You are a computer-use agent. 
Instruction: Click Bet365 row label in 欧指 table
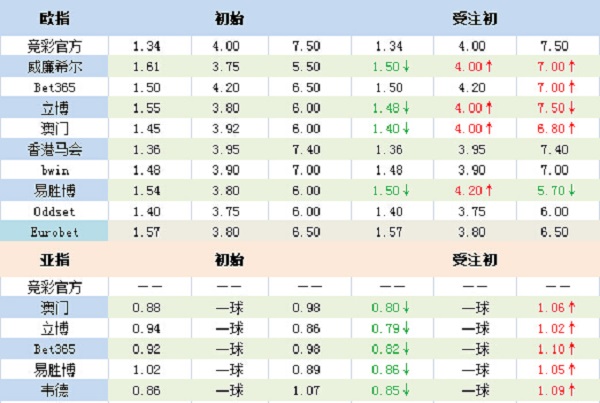pyautogui.click(x=55, y=88)
